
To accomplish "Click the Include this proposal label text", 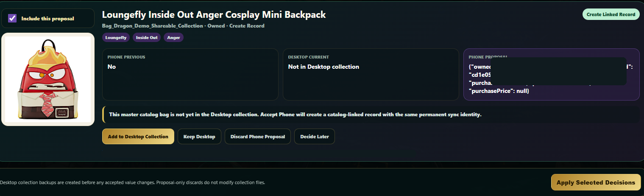I will click(x=47, y=19).
